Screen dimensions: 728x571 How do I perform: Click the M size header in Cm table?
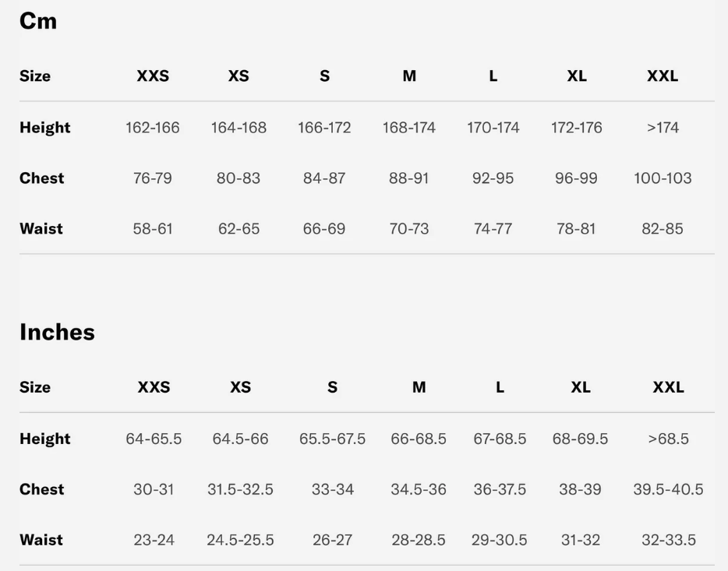click(x=409, y=76)
